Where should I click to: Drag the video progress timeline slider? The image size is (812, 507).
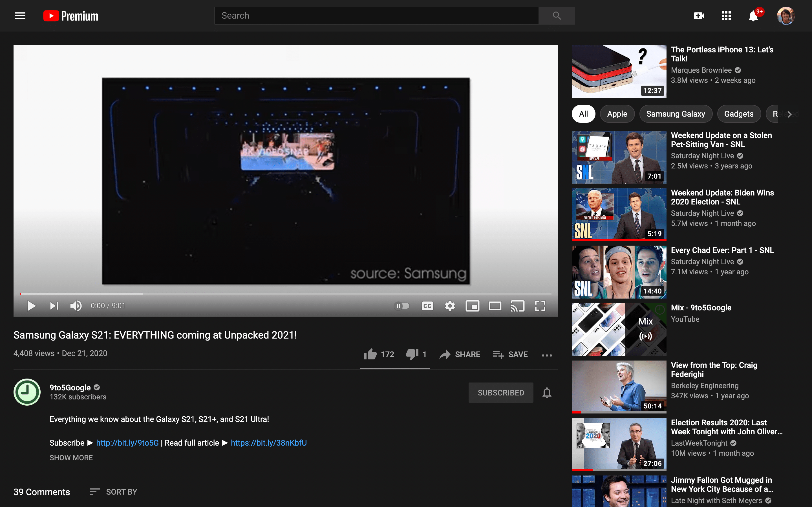click(21, 293)
